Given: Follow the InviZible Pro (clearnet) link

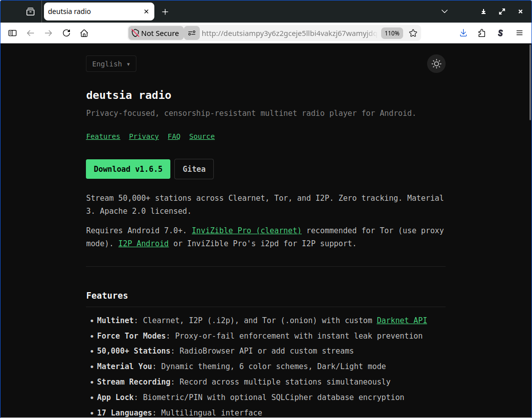Looking at the screenshot, I should (x=247, y=231).
